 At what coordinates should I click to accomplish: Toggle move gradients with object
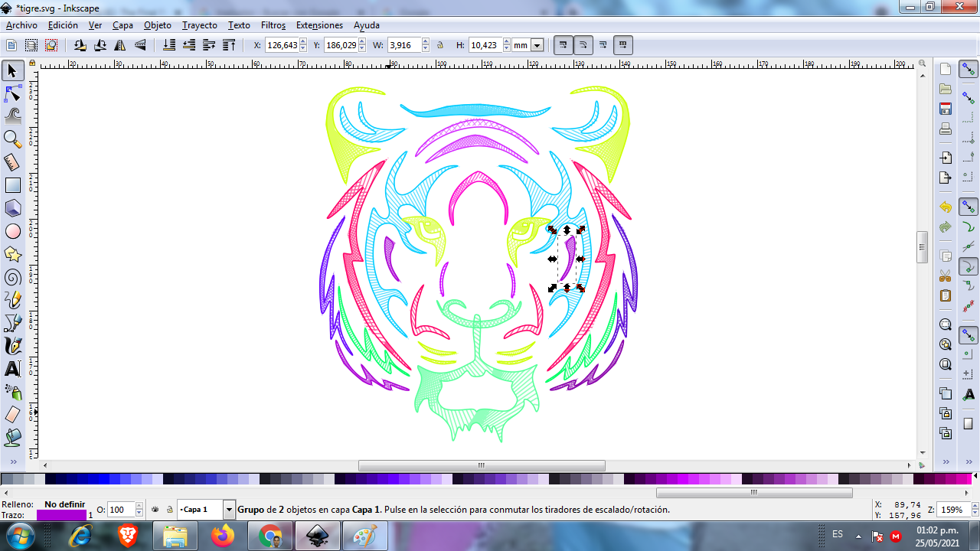[x=603, y=45]
